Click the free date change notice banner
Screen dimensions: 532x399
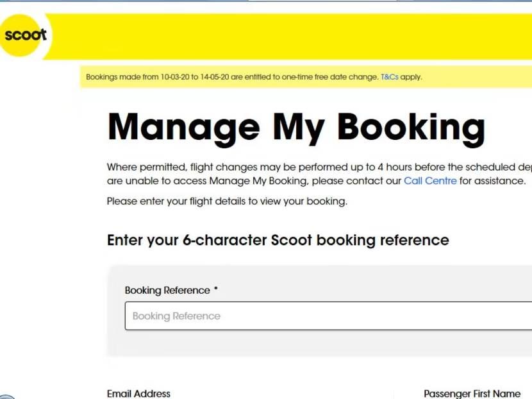coord(256,76)
